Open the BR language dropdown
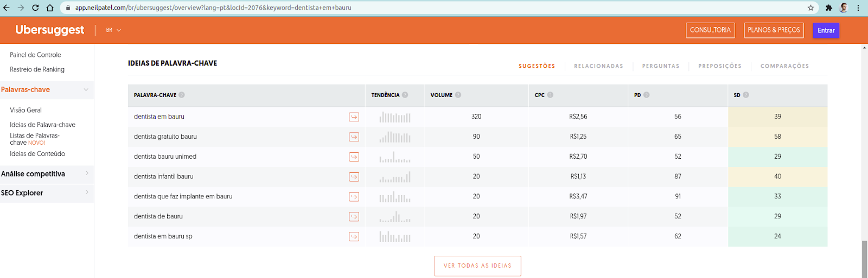This screenshot has width=868, height=278. pyautogui.click(x=113, y=30)
